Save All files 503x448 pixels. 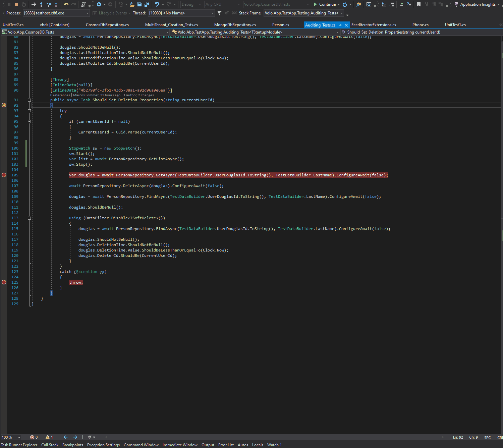(147, 4)
